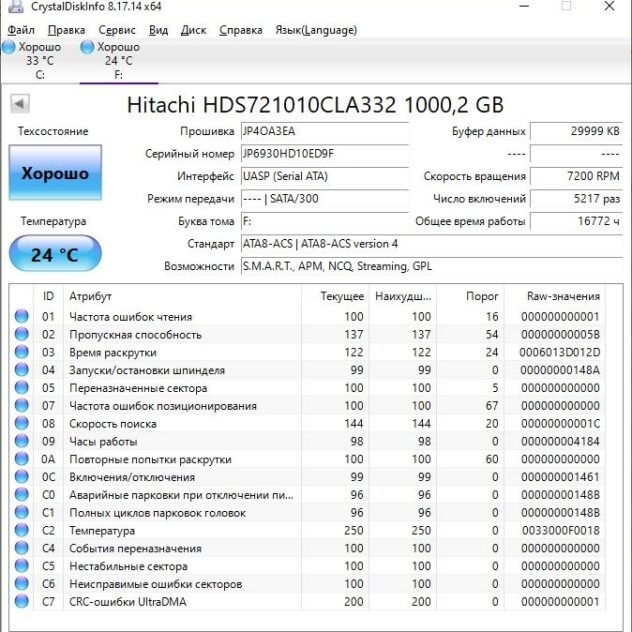Click the status orb of Переназначенные сектора

tap(21, 388)
